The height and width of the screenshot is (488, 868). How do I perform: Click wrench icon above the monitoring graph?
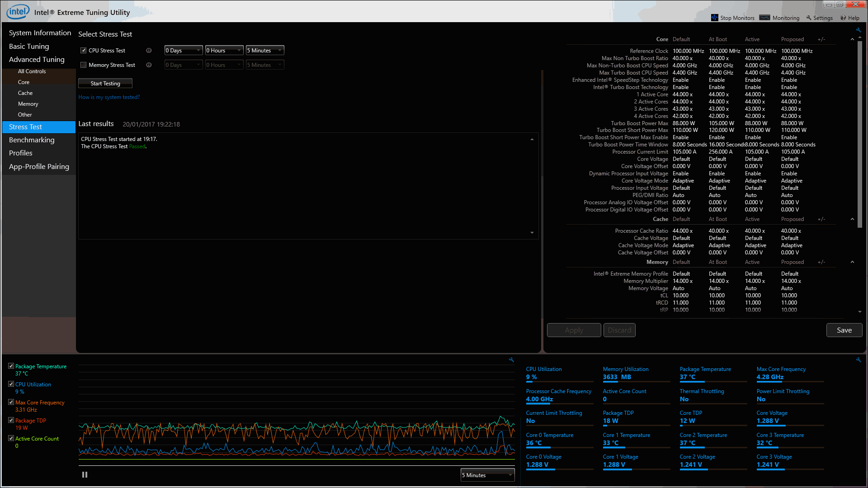(x=511, y=360)
